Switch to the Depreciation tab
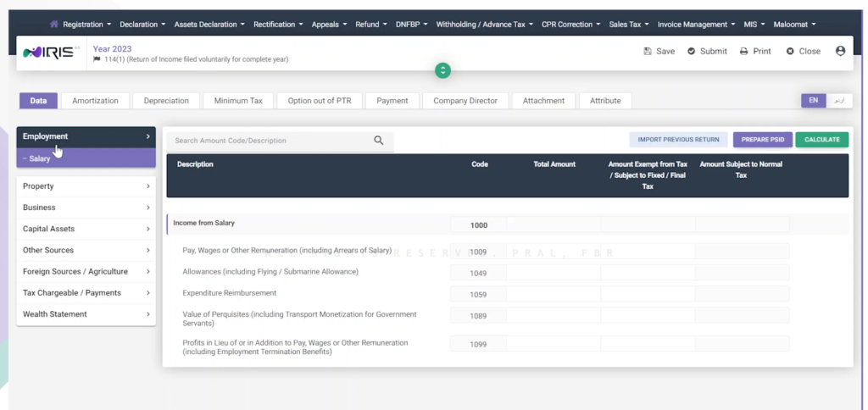868x410 pixels. [166, 101]
